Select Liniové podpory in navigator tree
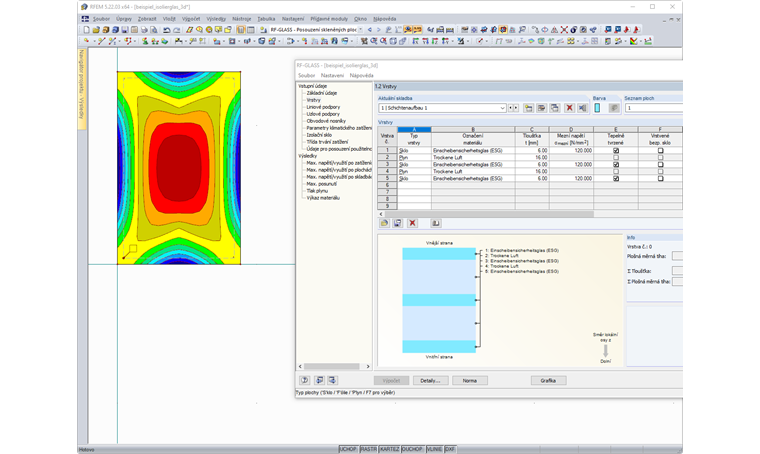This screenshot has width=760, height=454. [323, 107]
